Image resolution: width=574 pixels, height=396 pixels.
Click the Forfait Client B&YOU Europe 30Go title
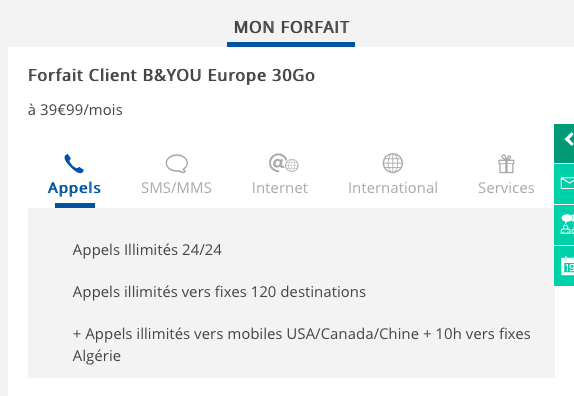click(171, 75)
